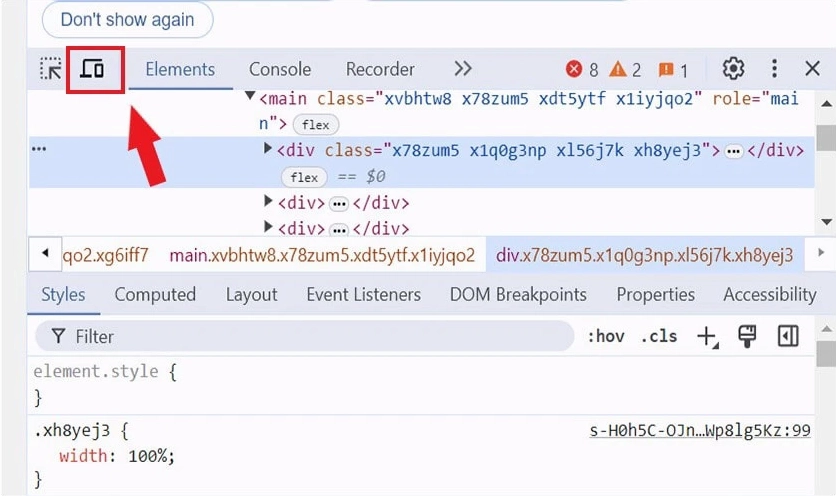This screenshot has width=836, height=496.
Task: Toggle the device toolbar icon
Action: 93,69
